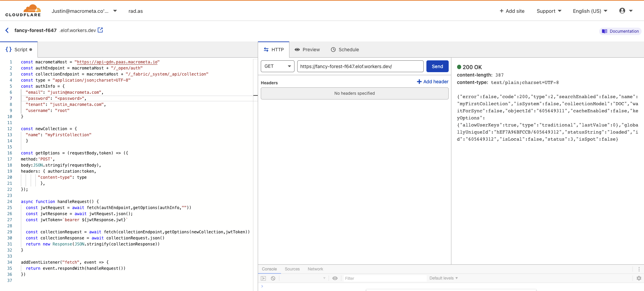Go back using the left arrow
Viewport: 644px width, 291px height.
coord(7,30)
